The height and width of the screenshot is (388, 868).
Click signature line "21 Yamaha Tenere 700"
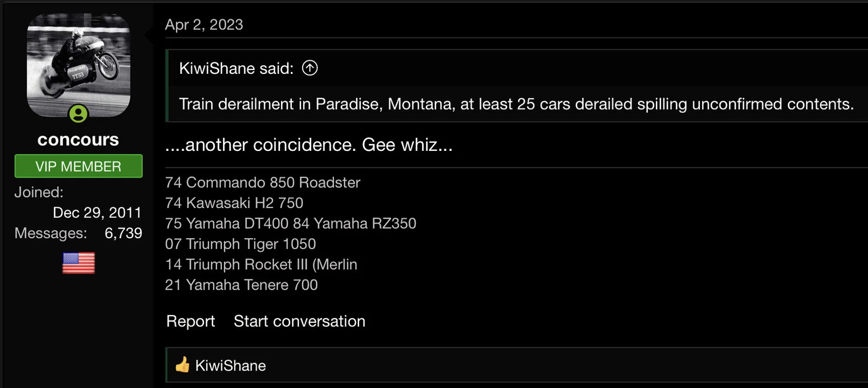pyautogui.click(x=241, y=285)
